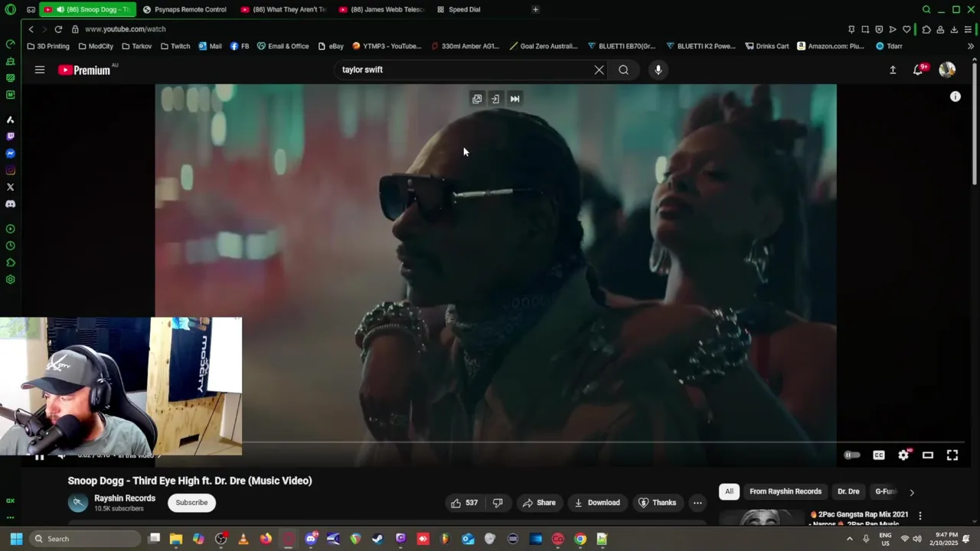
Task: Open the eBay bookmark
Action: pos(331,46)
